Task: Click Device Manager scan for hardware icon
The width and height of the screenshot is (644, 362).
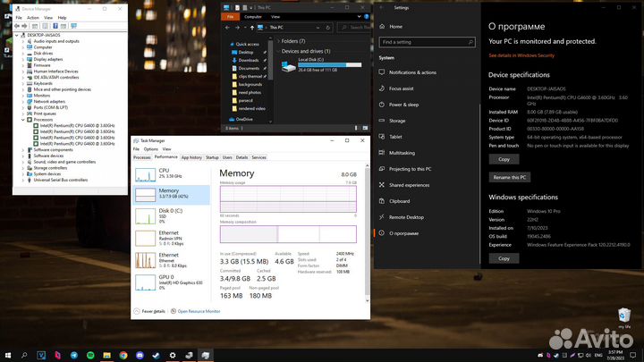Action: pyautogui.click(x=73, y=26)
